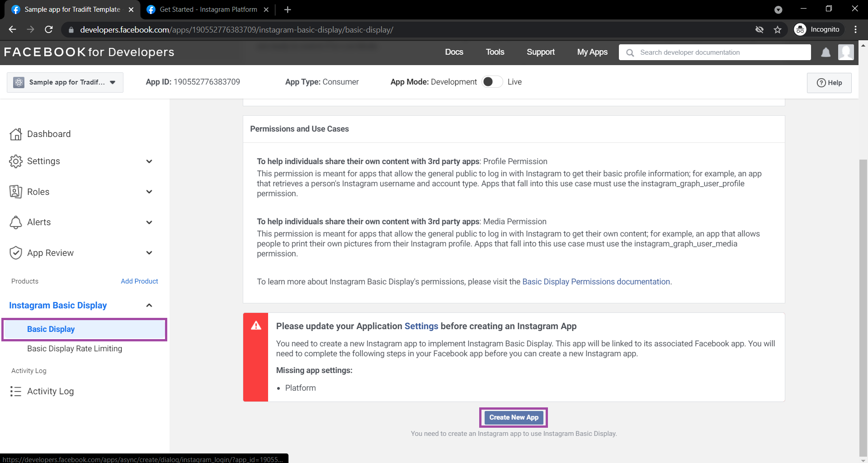Click the 'Platform' missing setting item
868x463 pixels.
(x=300, y=388)
